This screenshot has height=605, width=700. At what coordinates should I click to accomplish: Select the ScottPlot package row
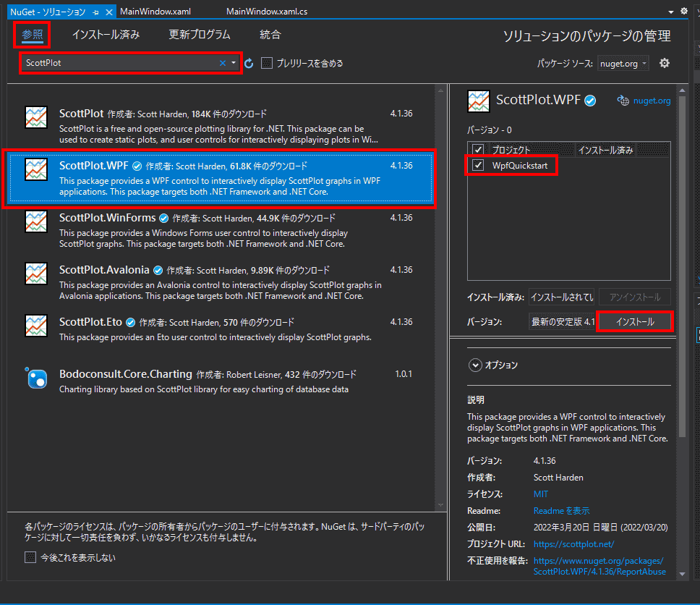(x=221, y=126)
